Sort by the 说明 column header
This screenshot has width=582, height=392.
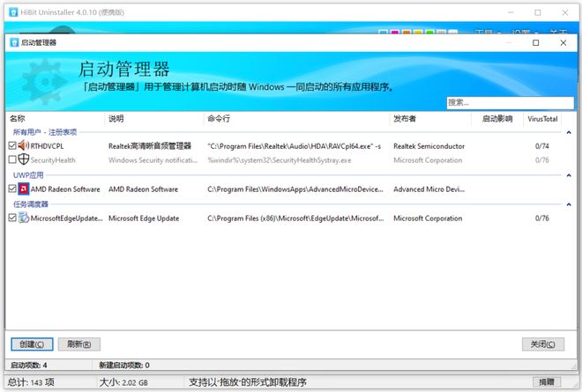154,119
